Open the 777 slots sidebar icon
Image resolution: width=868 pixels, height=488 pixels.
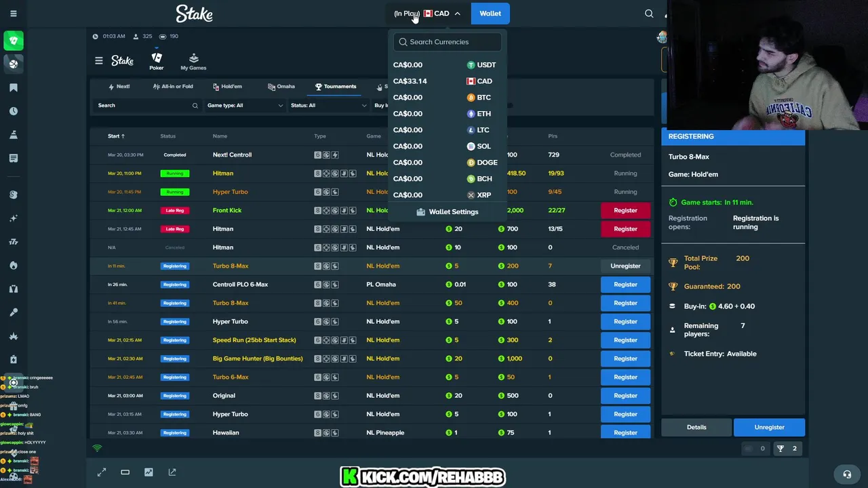point(14,242)
